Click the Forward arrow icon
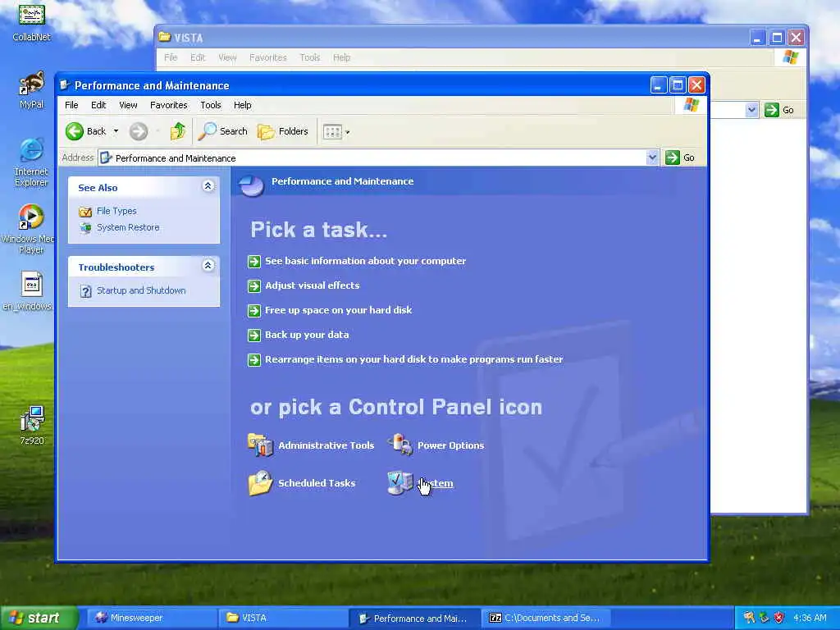The height and width of the screenshot is (630, 840). [x=138, y=131]
